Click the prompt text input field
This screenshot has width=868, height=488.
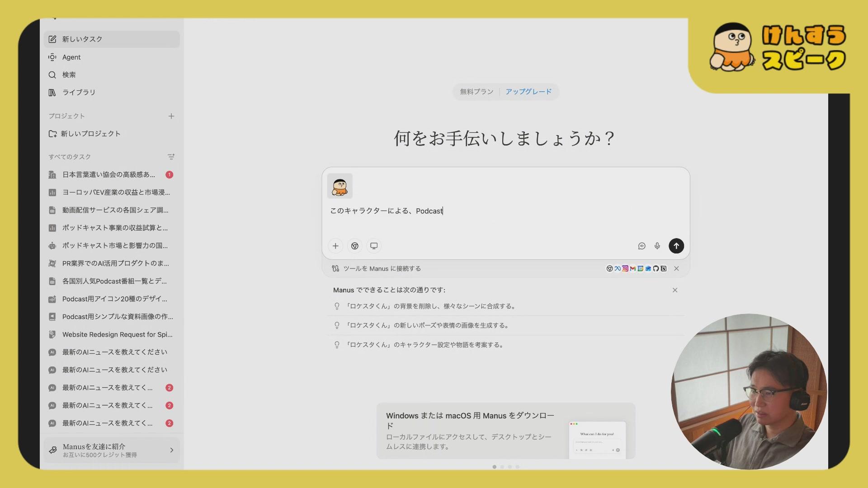click(x=452, y=211)
